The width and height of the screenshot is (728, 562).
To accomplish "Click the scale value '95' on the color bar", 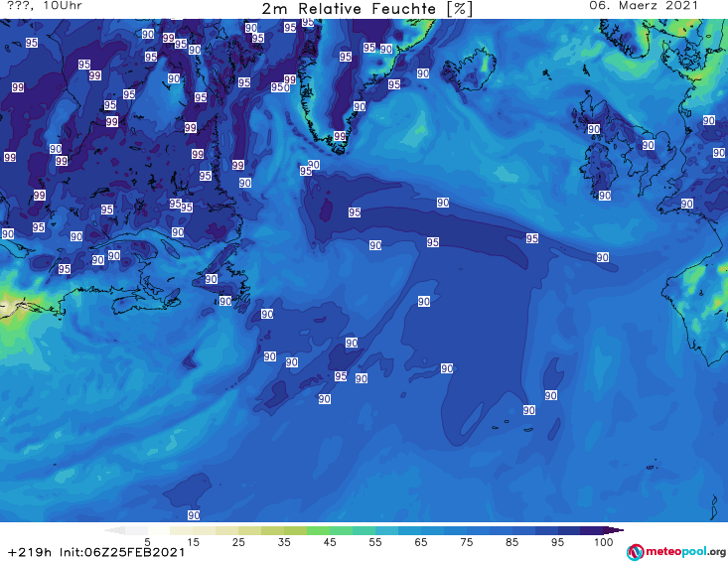I will (557, 542).
